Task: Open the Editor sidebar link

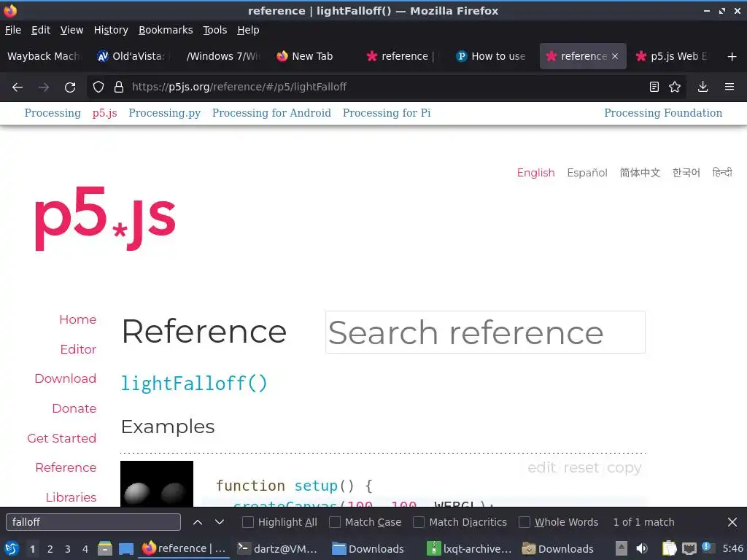Action: [x=78, y=349]
